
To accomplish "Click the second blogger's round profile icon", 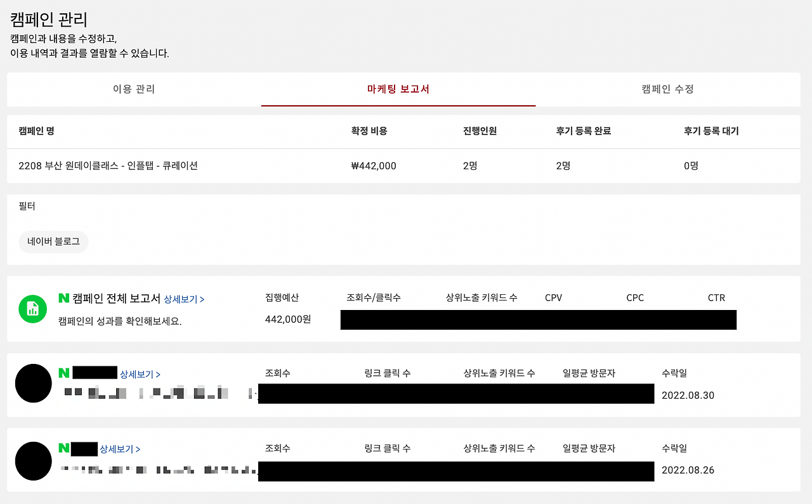I will pyautogui.click(x=33, y=461).
